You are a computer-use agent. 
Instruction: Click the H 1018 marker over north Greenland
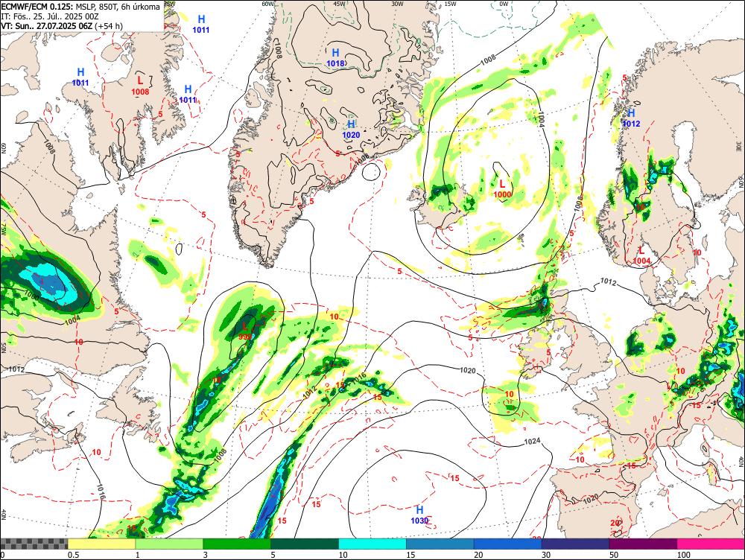tap(335, 57)
